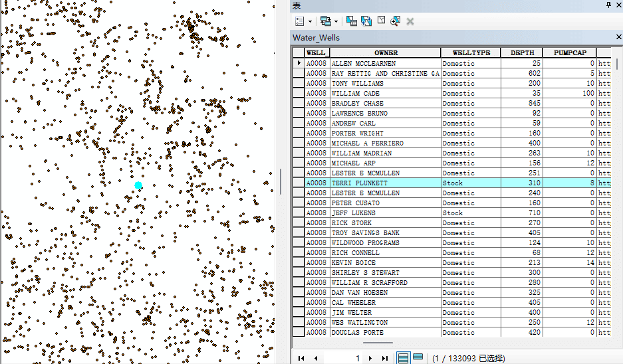Click owner cell RICK STORK
The width and height of the screenshot is (623, 364).
coord(386,223)
